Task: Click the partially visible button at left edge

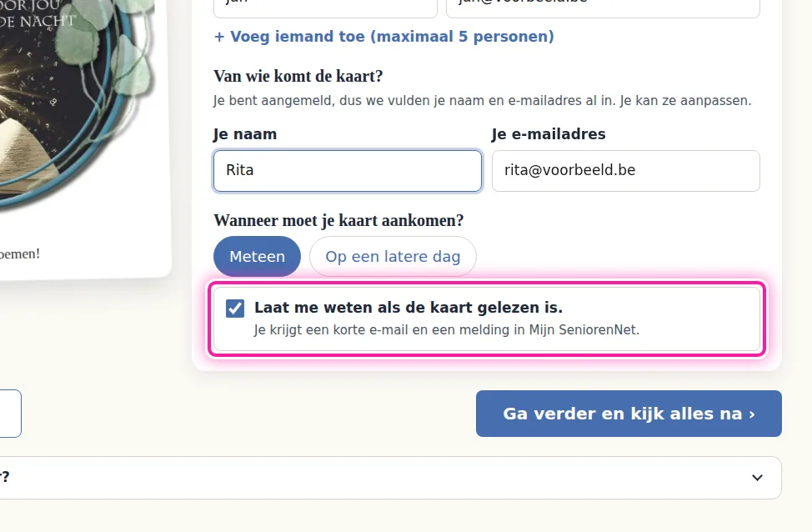Action: pyautogui.click(x=9, y=414)
